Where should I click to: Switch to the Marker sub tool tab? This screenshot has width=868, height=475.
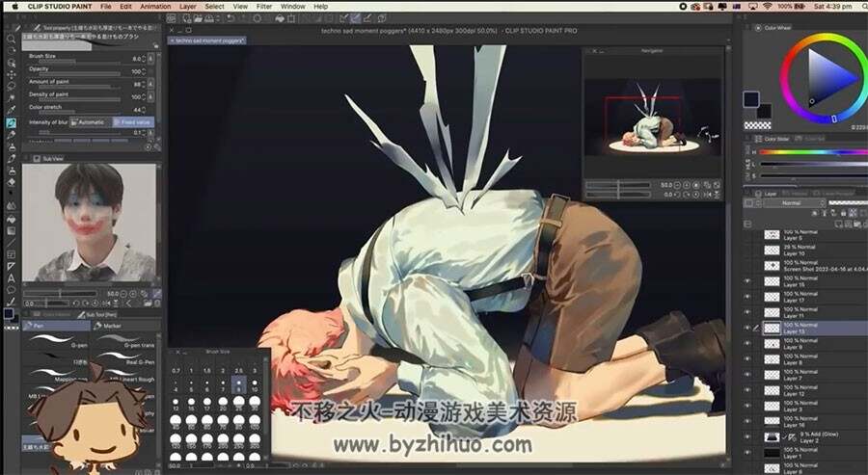pos(125,326)
